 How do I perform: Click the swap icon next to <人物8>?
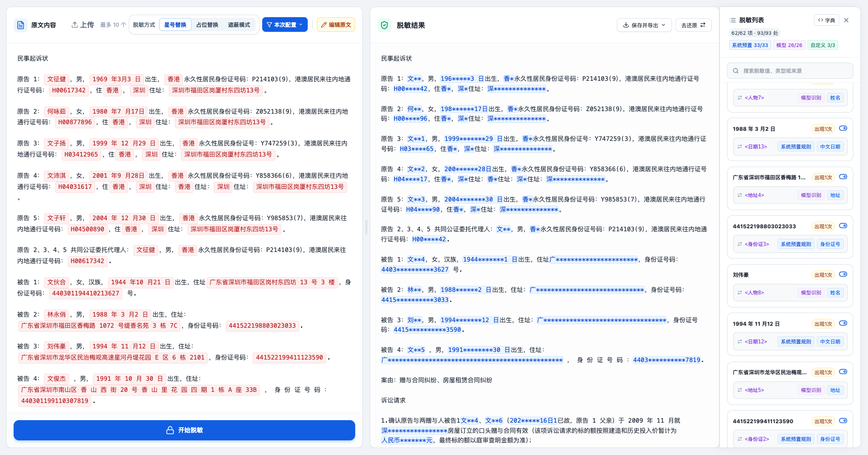(740, 292)
